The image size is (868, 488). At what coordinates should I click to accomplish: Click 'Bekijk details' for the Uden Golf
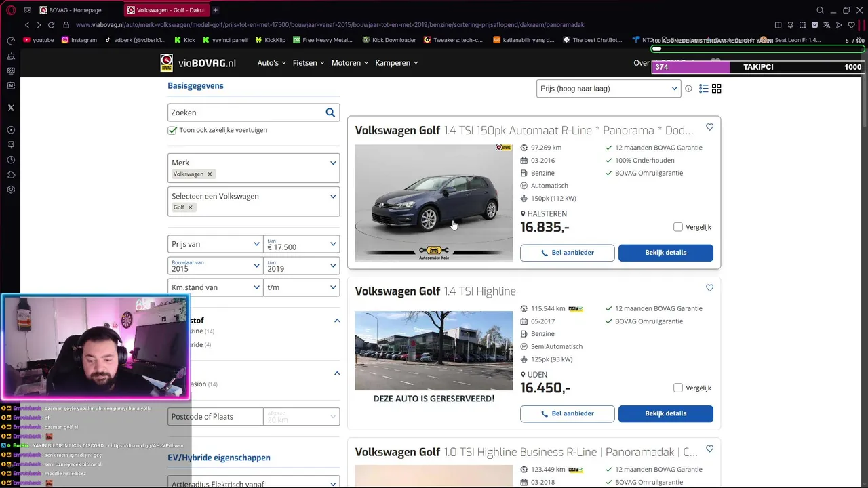(666, 413)
